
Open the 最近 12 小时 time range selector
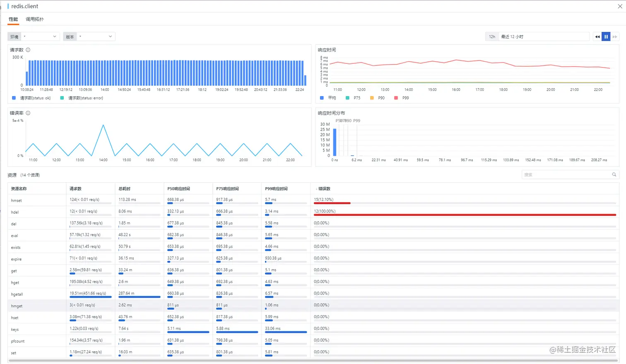(x=544, y=37)
